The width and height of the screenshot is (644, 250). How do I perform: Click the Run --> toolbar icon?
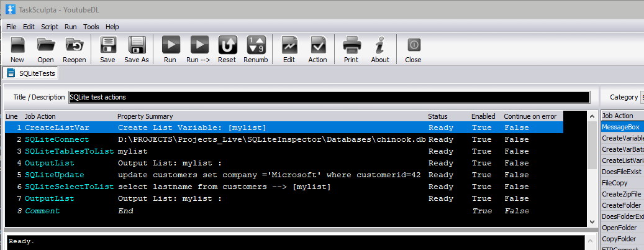[x=199, y=45]
